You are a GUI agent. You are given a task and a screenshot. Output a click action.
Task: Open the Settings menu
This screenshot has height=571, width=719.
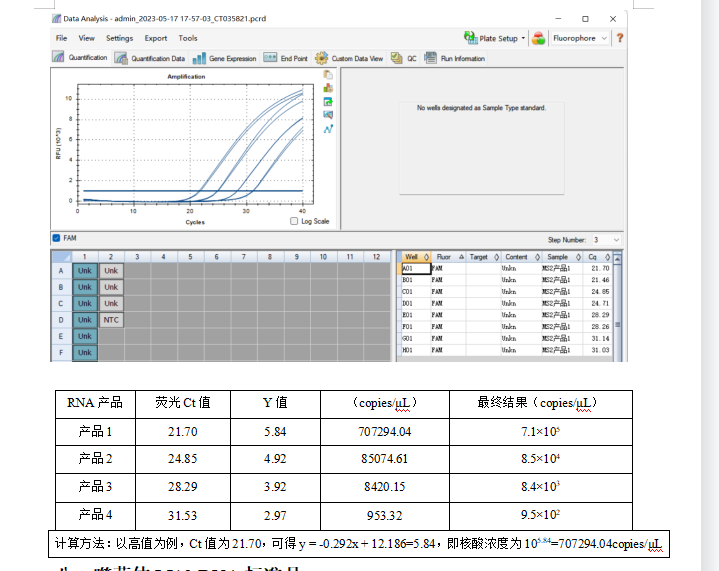119,38
